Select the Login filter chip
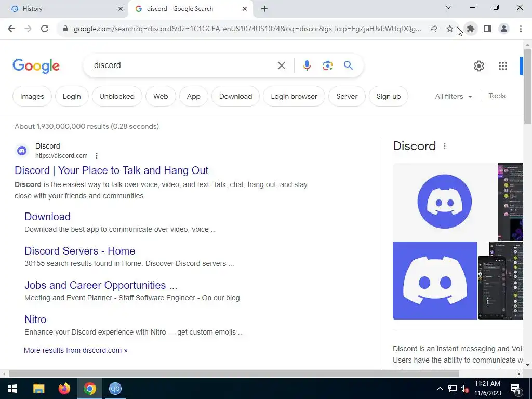 (x=72, y=96)
